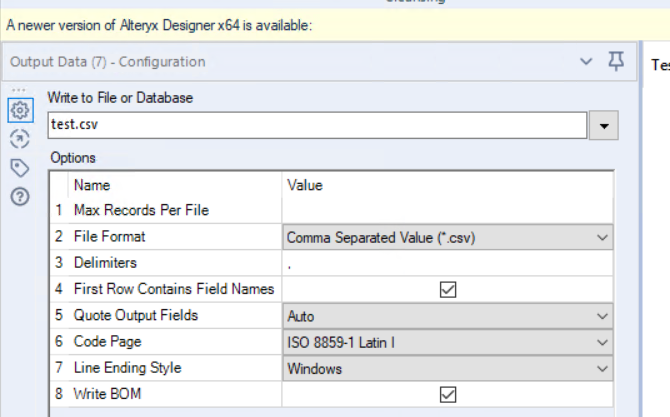
Task: Expand the Configuration window chevron menu
Action: (587, 62)
